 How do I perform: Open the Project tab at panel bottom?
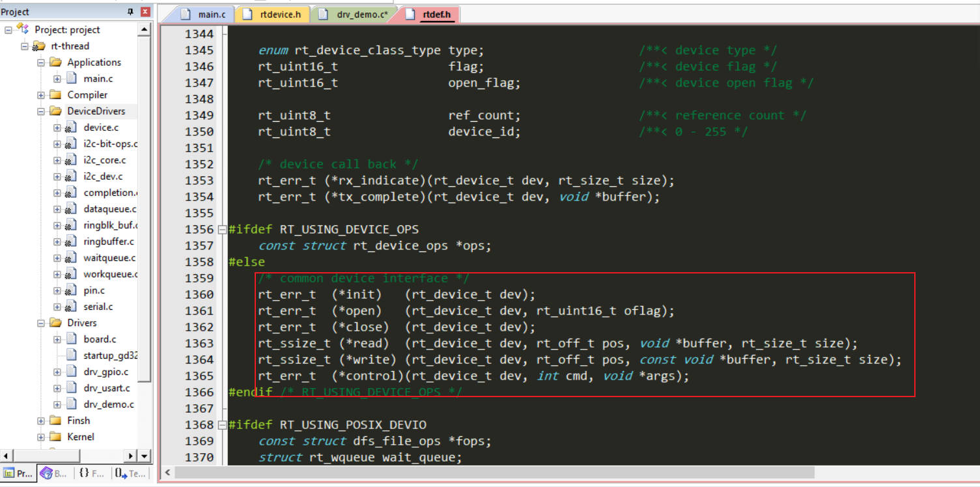[x=18, y=473]
